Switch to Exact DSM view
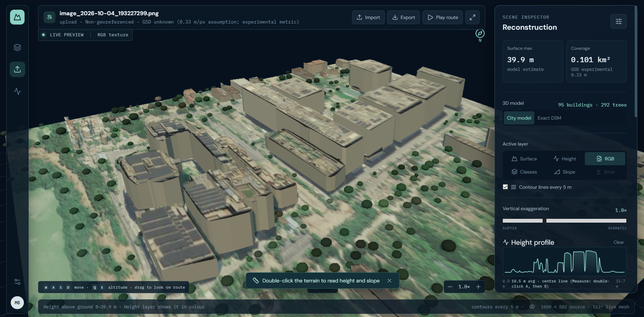 (x=549, y=118)
